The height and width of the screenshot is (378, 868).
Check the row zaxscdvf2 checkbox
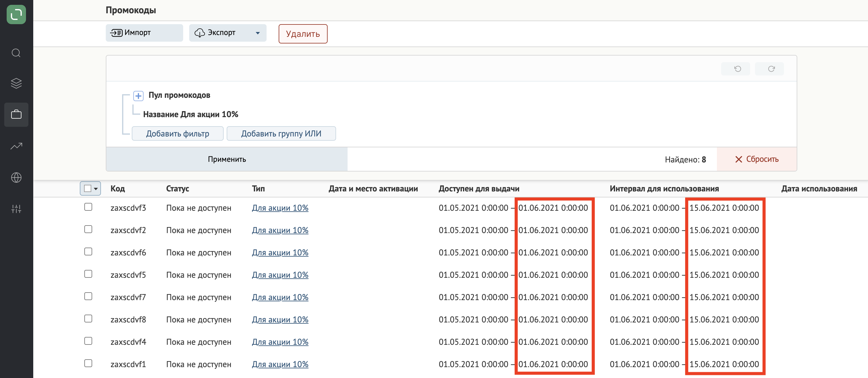click(x=88, y=229)
